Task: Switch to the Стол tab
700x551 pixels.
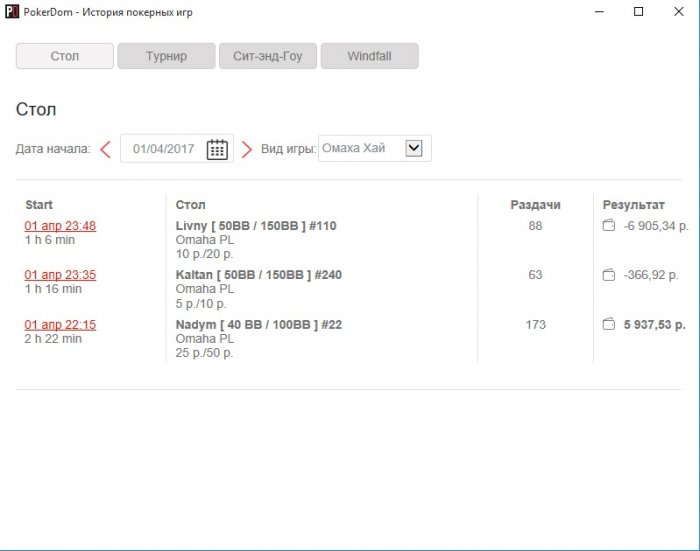Action: click(65, 56)
